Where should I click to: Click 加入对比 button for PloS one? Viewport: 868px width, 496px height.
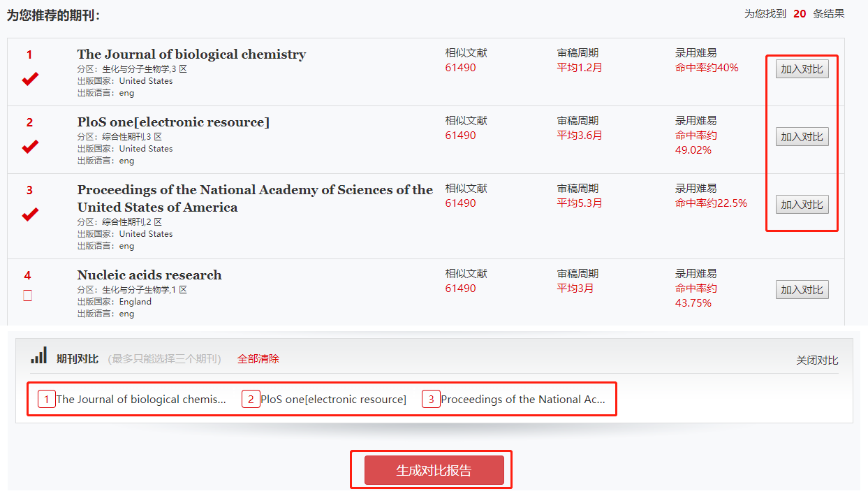[x=802, y=137]
